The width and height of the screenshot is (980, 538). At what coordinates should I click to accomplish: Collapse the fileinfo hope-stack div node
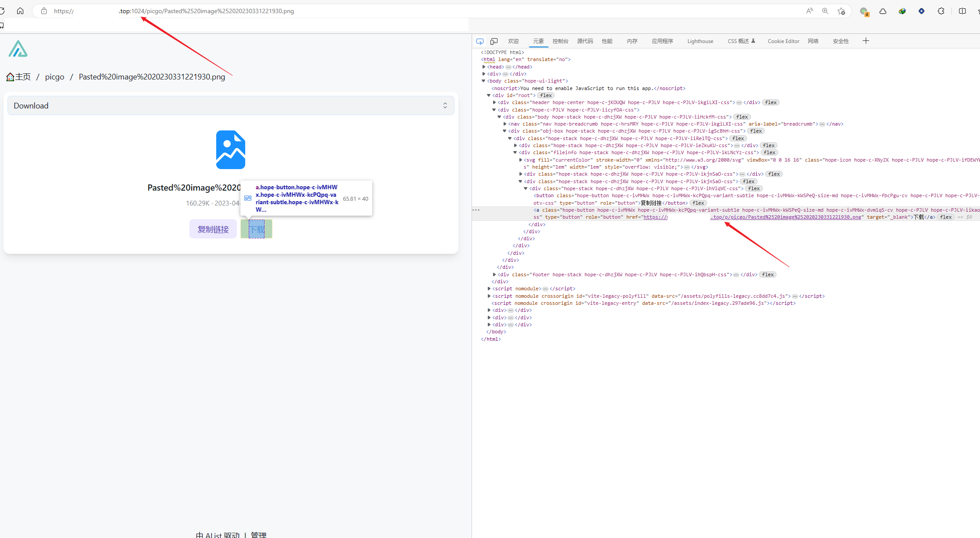(515, 152)
